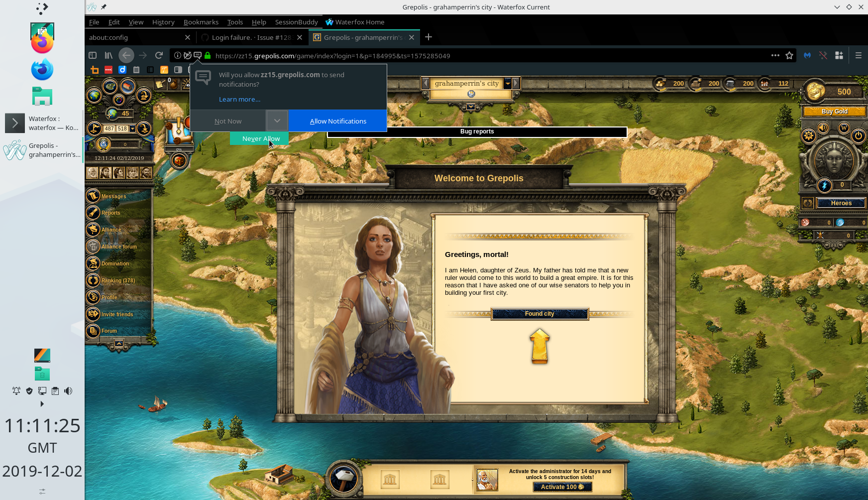Collapse the left game menu arrow
The width and height of the screenshot is (868, 500).
click(119, 343)
